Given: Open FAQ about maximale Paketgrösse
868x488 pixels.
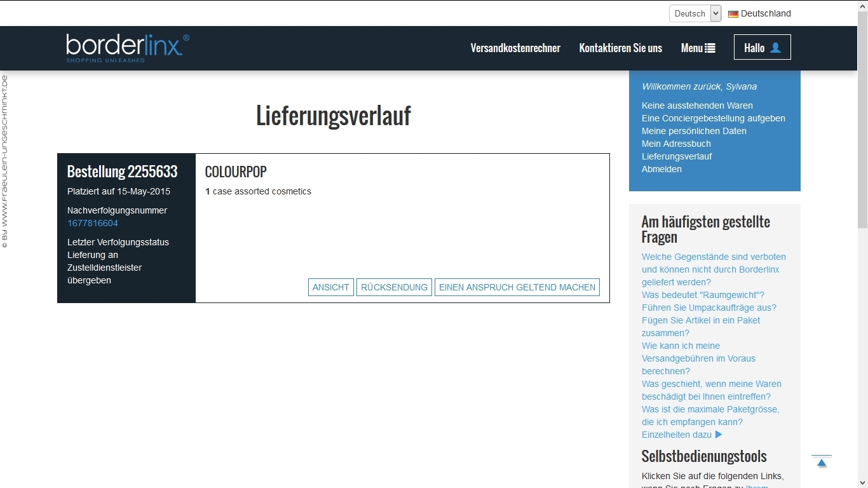Looking at the screenshot, I should click(710, 416).
